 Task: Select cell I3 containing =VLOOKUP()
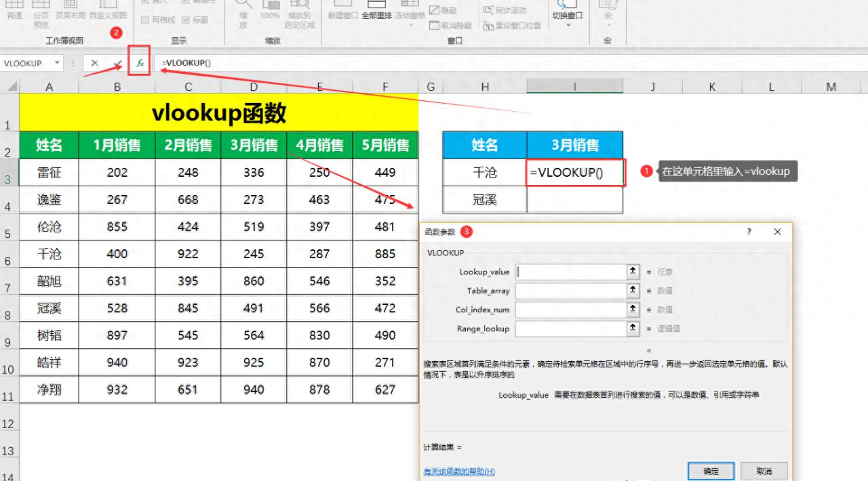(575, 173)
